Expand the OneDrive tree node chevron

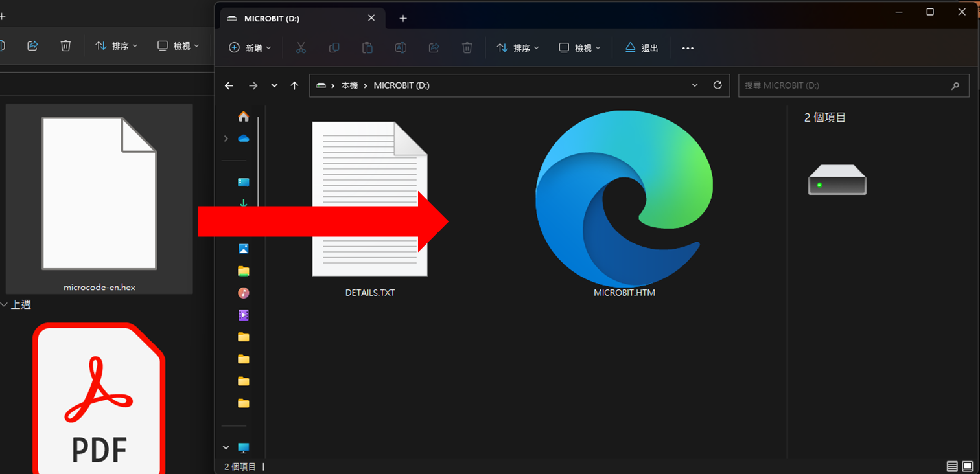click(x=226, y=139)
